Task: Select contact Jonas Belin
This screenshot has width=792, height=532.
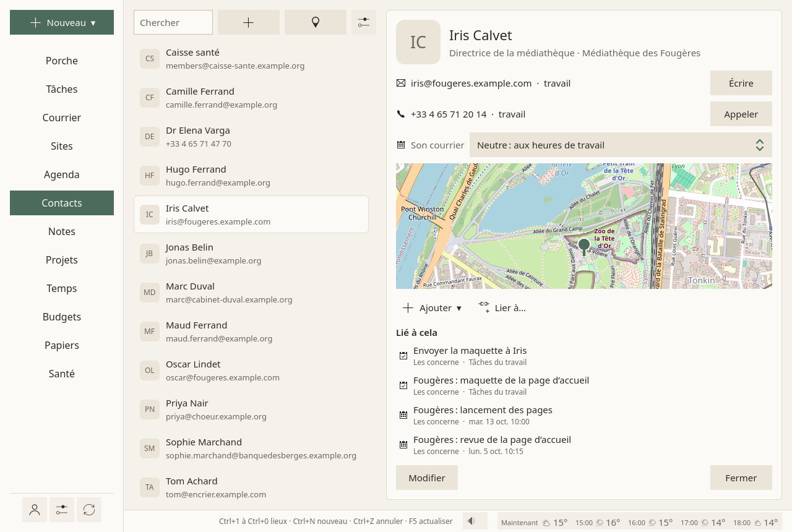Action: pos(251,254)
